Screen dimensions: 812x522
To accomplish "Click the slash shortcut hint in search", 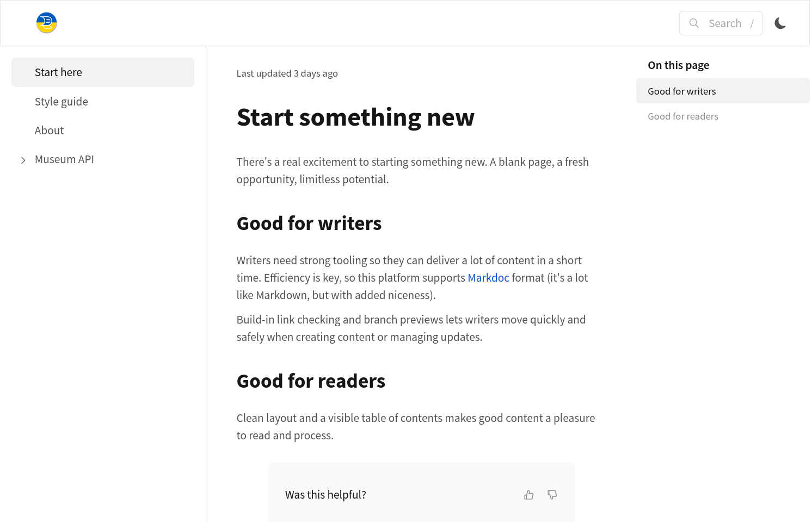I will tap(752, 23).
